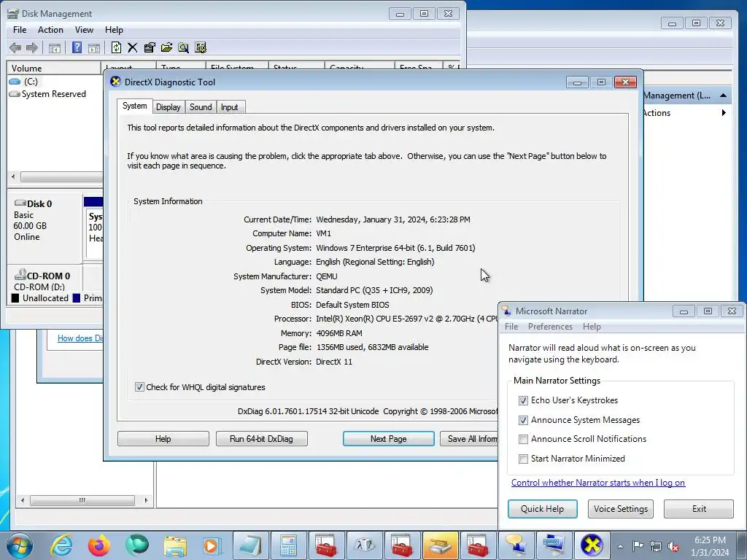Image resolution: width=747 pixels, height=560 pixels.
Task: Open View menu in Disk Management
Action: pyautogui.click(x=84, y=29)
